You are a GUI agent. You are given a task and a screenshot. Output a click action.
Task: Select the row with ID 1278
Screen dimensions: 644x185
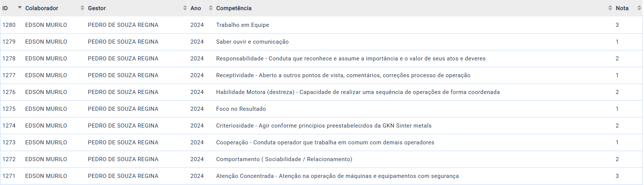pyautogui.click(x=9, y=59)
